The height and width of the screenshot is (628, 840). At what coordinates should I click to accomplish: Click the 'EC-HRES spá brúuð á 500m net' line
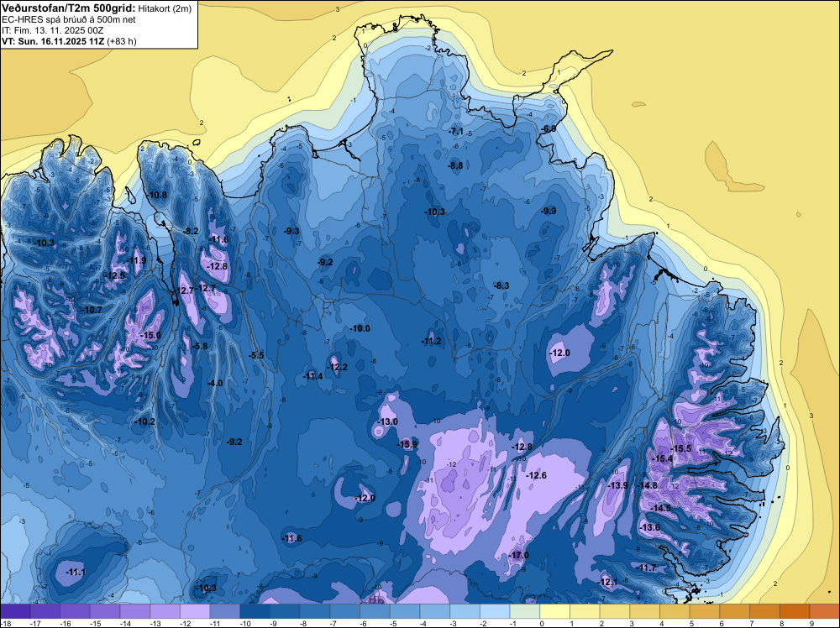(x=69, y=19)
